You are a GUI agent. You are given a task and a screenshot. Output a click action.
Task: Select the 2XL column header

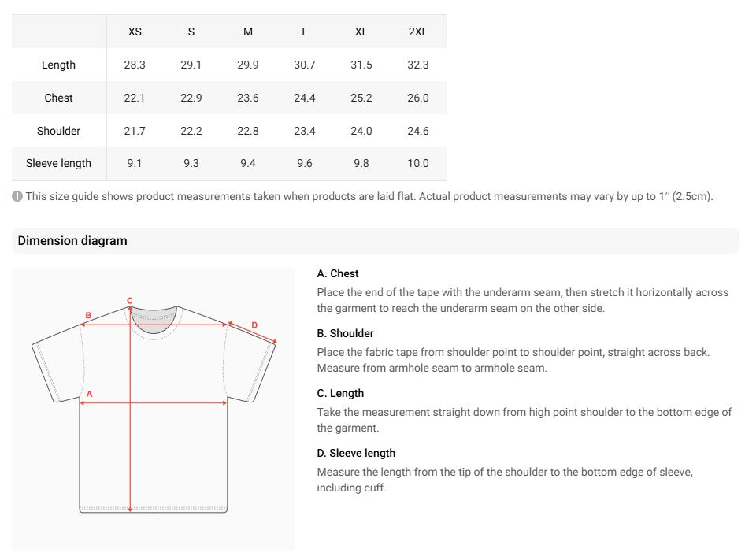point(418,32)
